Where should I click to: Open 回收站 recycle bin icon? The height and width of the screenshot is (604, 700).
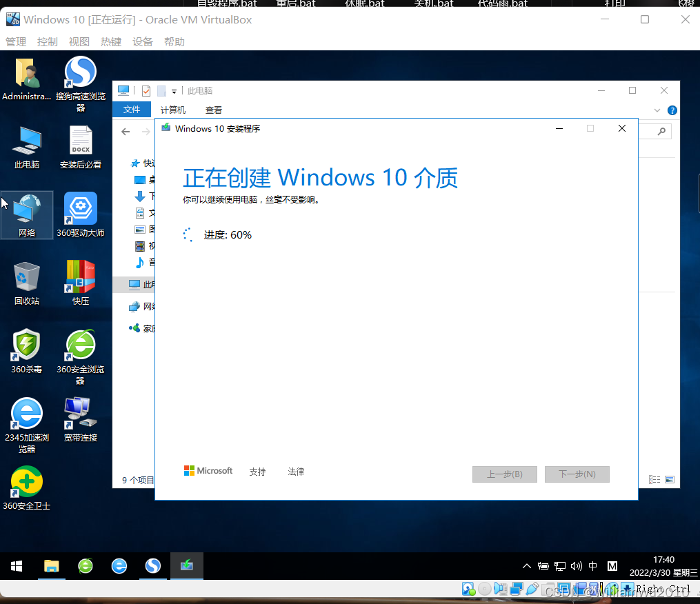click(27, 283)
